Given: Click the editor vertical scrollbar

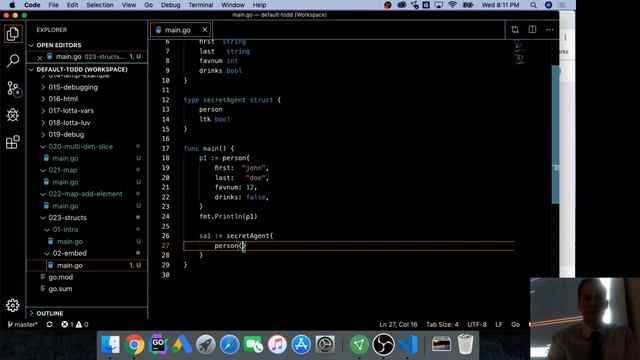Looking at the screenshot, I should click(556, 135).
